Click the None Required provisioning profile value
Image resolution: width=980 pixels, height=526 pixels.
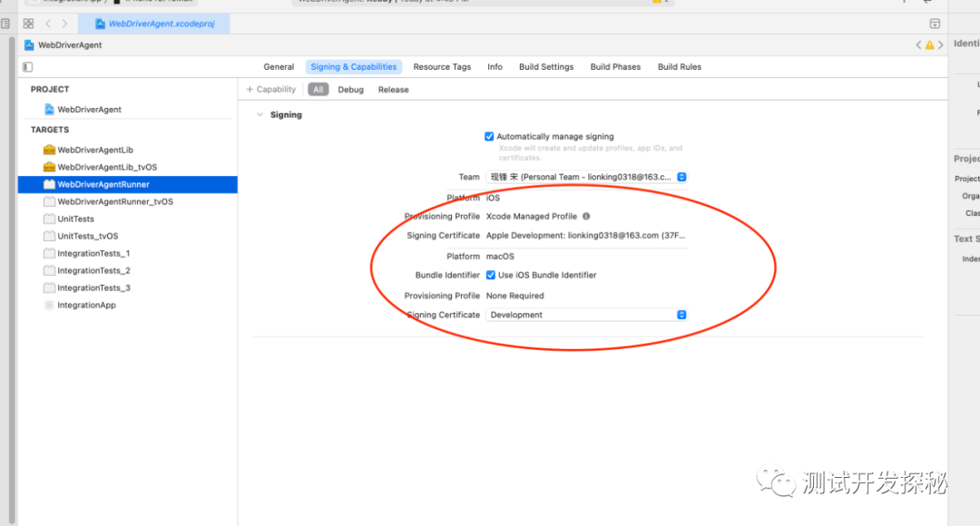pos(515,296)
